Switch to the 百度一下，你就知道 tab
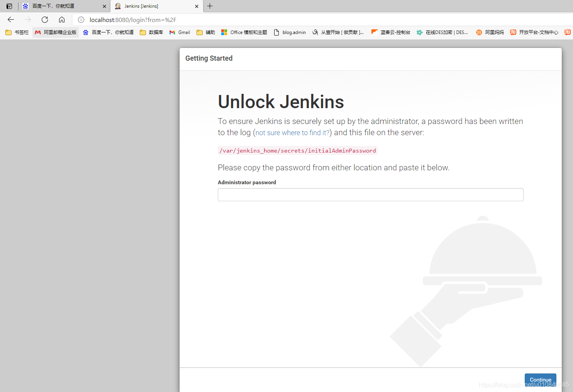 (x=64, y=6)
